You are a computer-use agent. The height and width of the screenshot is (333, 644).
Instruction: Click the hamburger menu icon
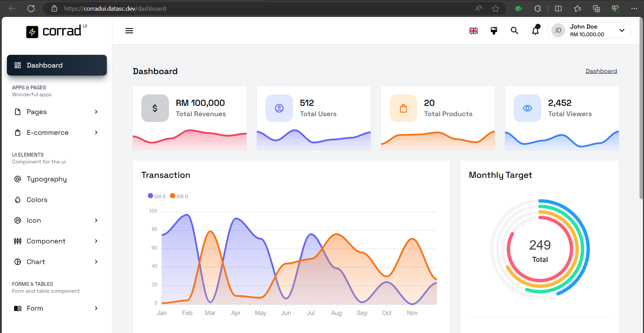(129, 31)
